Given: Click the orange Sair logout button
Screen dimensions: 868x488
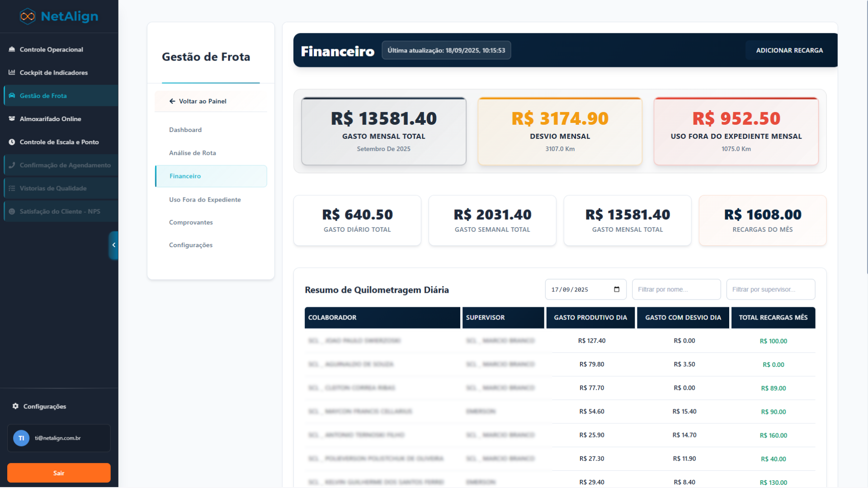Looking at the screenshot, I should pos(59,473).
